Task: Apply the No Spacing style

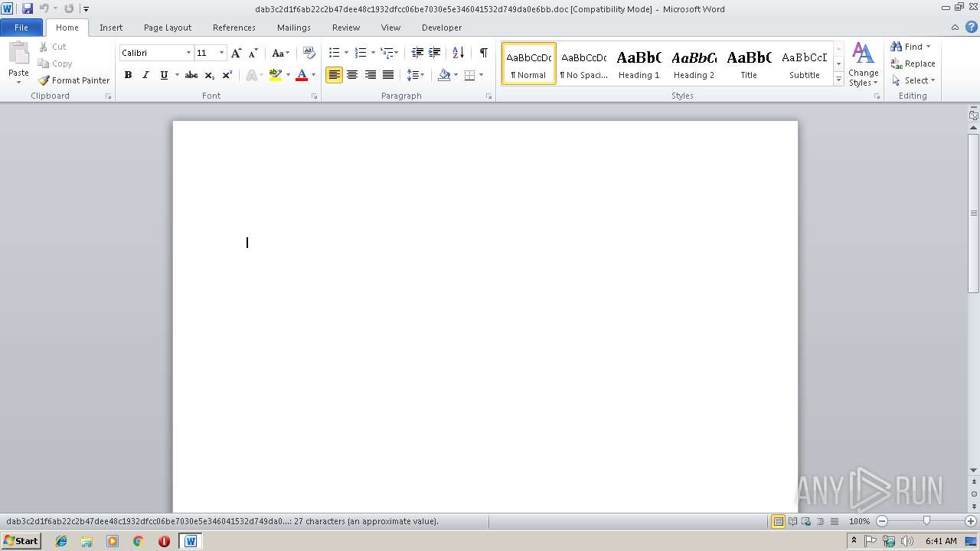Action: [x=583, y=64]
